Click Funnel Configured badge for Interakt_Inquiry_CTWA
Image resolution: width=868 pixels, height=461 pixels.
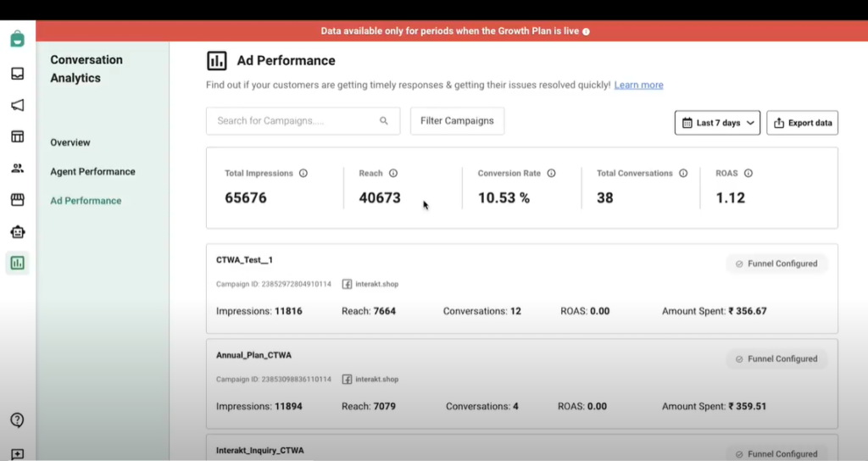click(776, 454)
